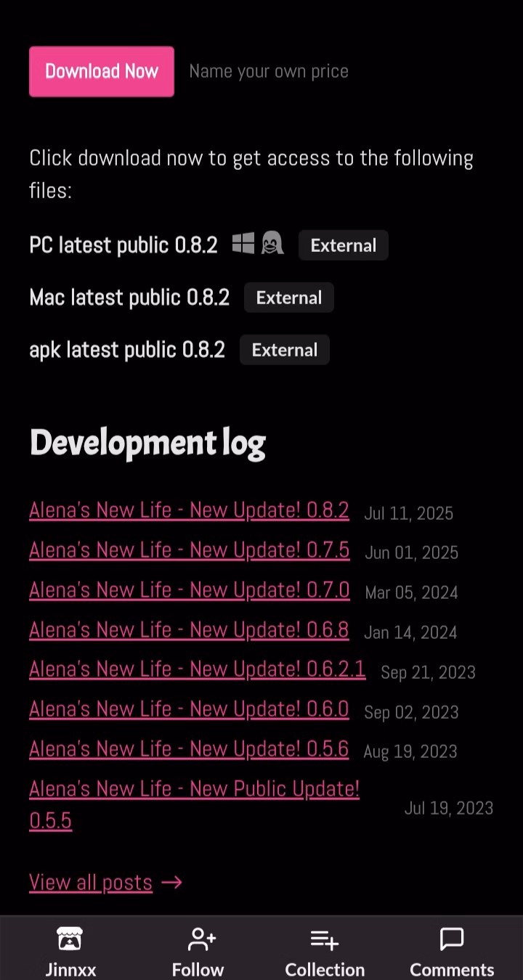Open the Comments speech bubble icon

[452, 939]
